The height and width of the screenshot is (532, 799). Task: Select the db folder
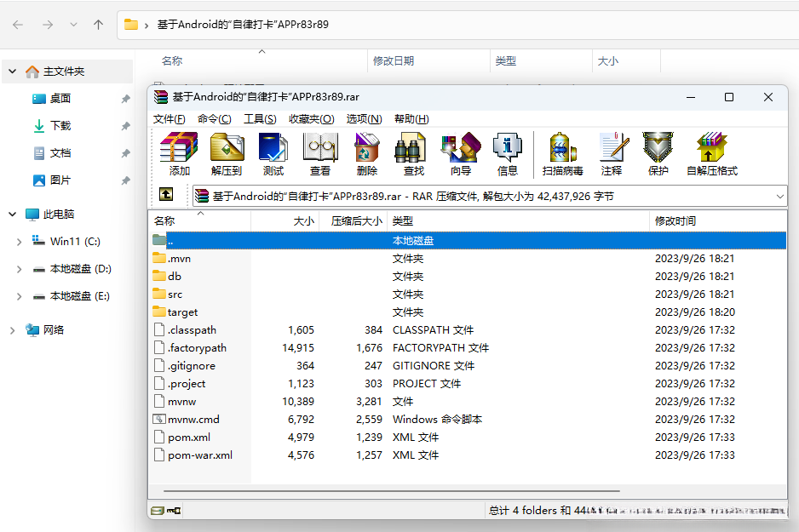coord(468,277)
